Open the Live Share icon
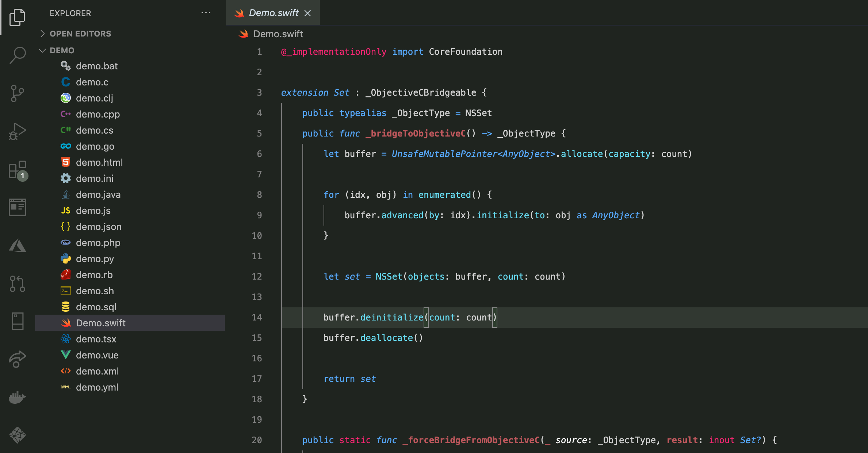 17,359
